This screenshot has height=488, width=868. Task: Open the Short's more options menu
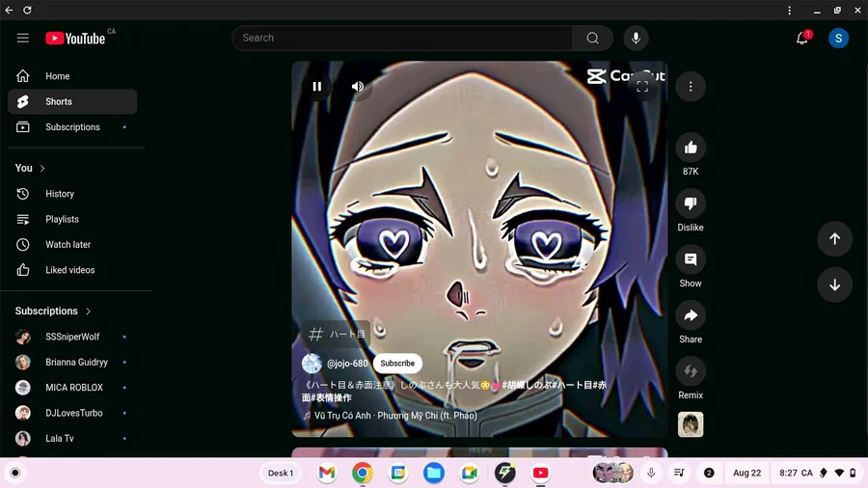tap(691, 86)
